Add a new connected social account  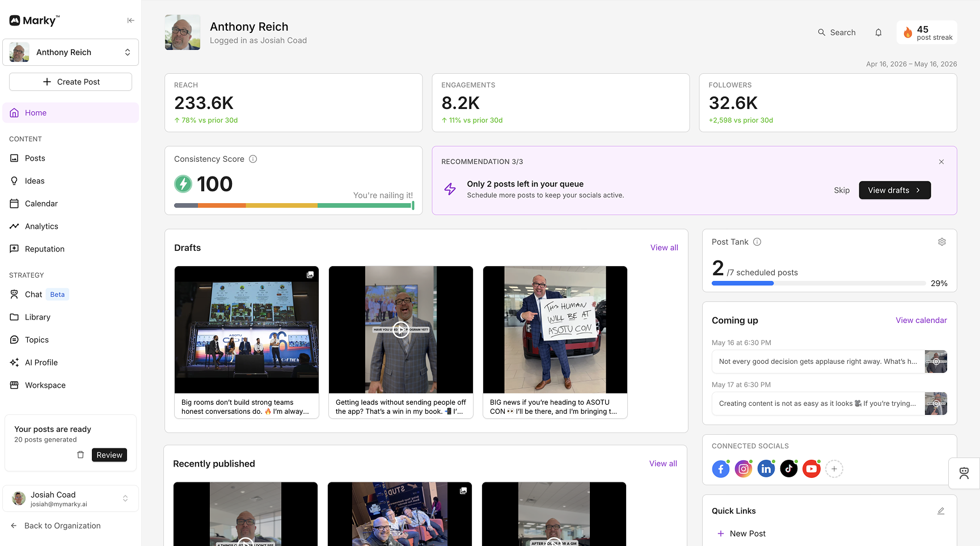834,469
